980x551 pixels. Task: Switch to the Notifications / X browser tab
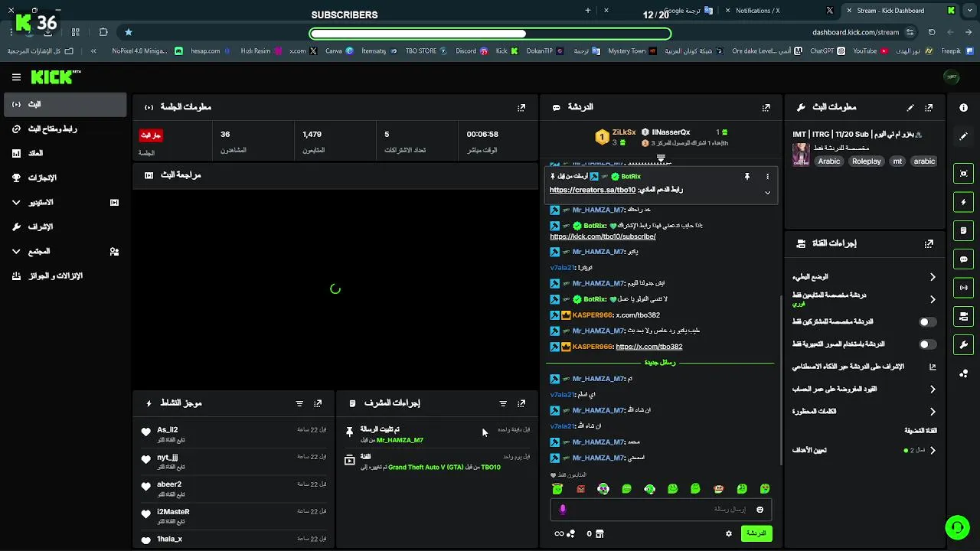point(779,11)
